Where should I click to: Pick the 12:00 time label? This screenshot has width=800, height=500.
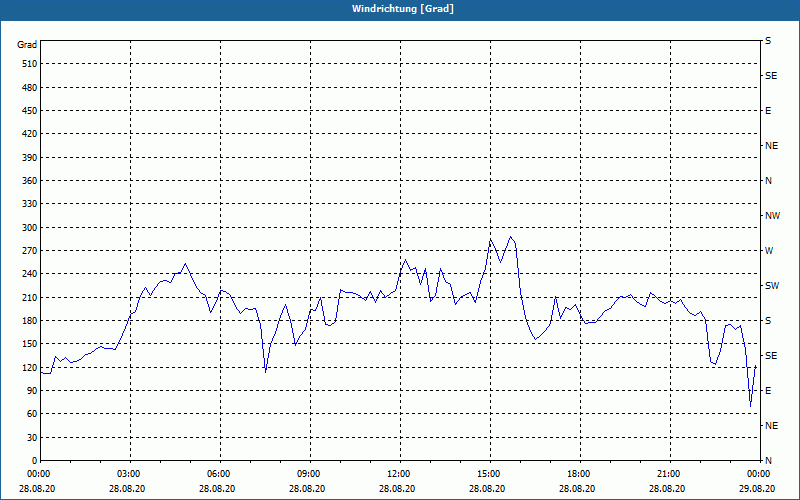click(x=400, y=474)
